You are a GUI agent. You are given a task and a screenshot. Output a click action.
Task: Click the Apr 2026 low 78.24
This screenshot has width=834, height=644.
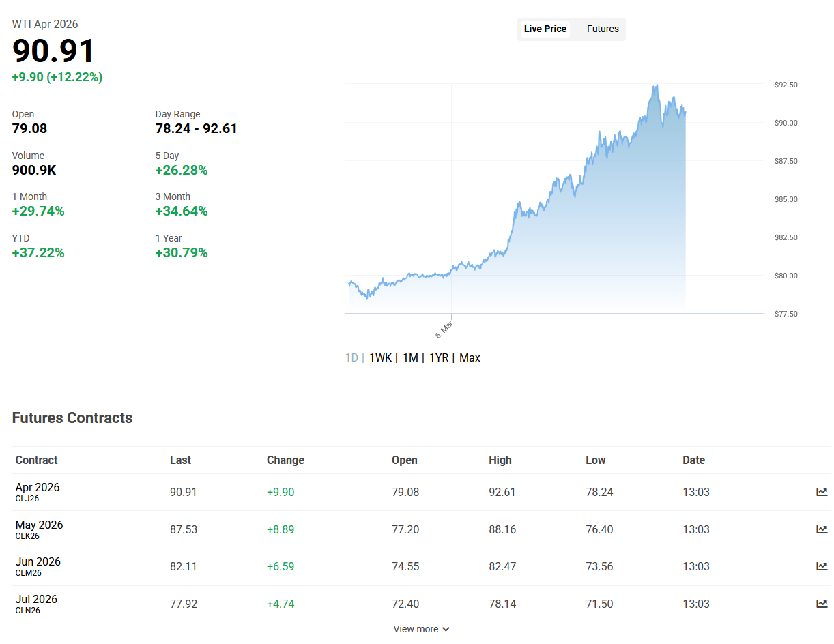pos(599,492)
